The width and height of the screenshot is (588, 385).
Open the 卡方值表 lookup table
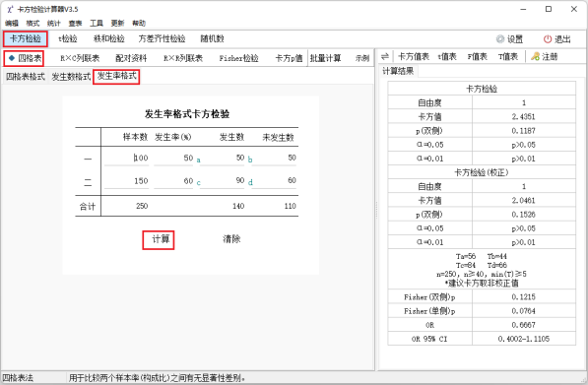click(x=414, y=56)
